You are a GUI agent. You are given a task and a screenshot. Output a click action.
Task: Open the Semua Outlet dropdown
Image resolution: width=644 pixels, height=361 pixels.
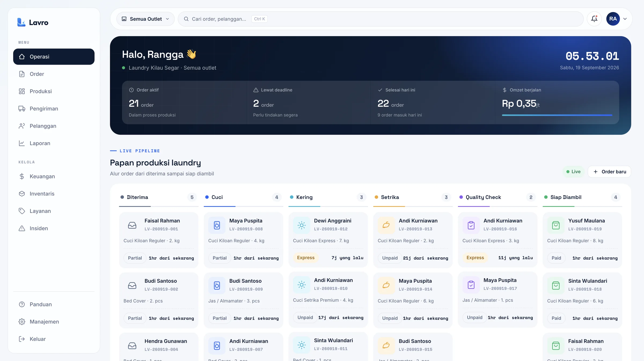tap(145, 19)
